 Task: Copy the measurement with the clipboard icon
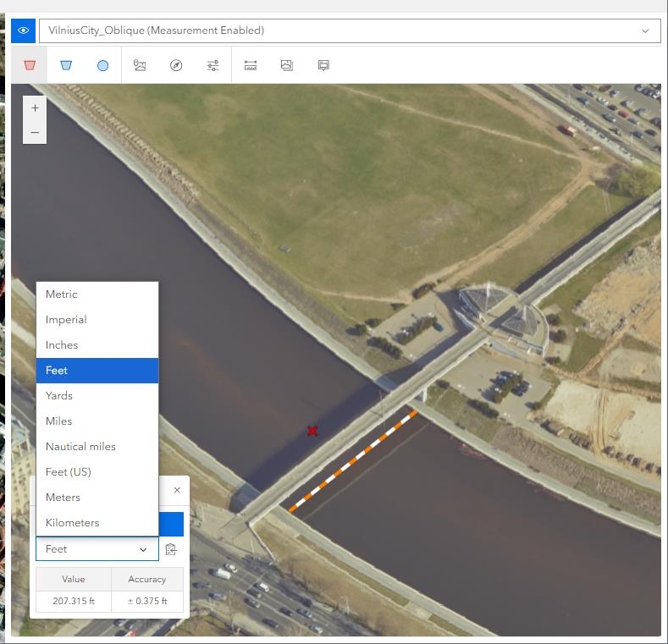tap(171, 549)
